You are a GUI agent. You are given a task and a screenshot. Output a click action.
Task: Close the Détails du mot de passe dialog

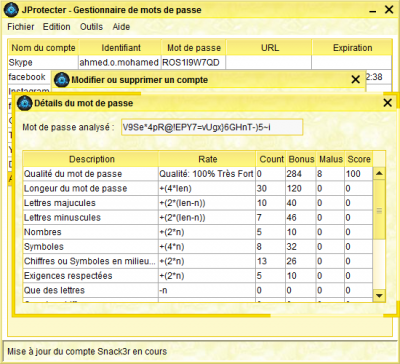[387, 103]
